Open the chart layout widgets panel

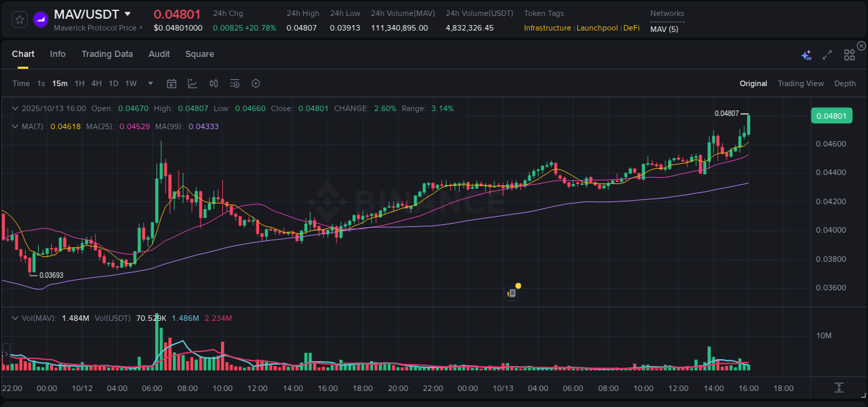[x=849, y=53]
